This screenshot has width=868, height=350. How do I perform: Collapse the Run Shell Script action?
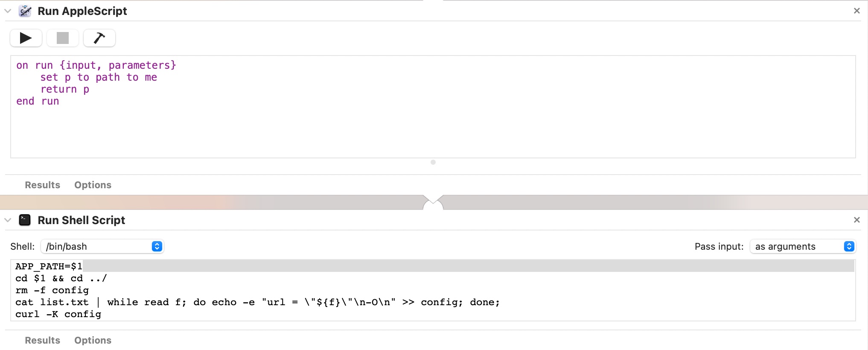tap(8, 220)
